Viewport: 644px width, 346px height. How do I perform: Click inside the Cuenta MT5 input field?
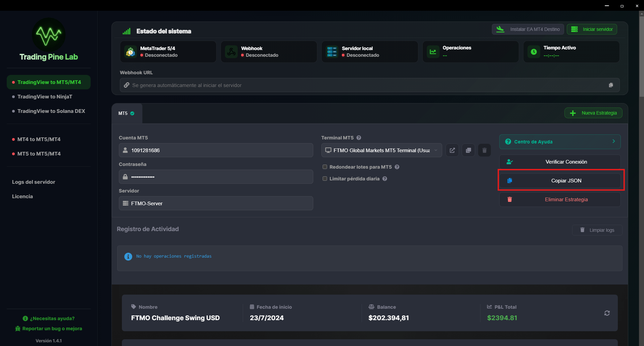coord(216,150)
